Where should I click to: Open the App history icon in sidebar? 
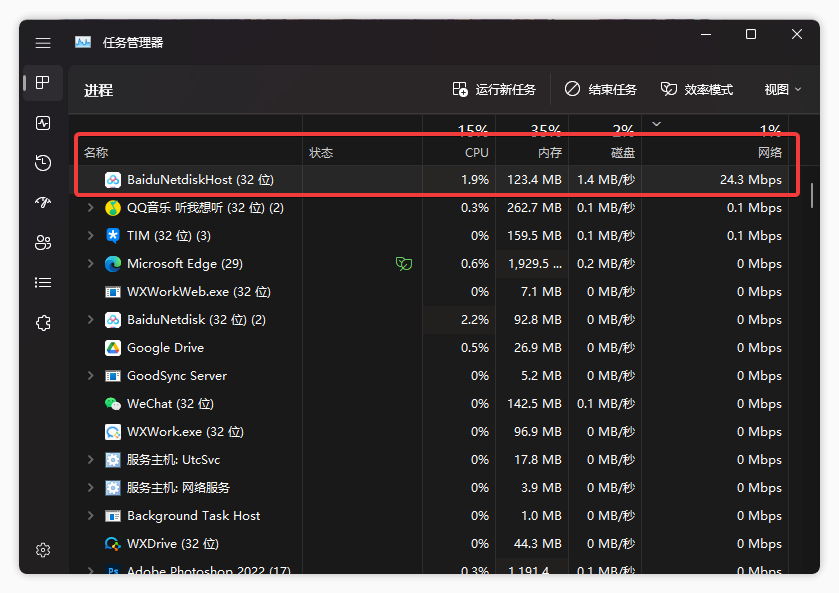pos(43,163)
